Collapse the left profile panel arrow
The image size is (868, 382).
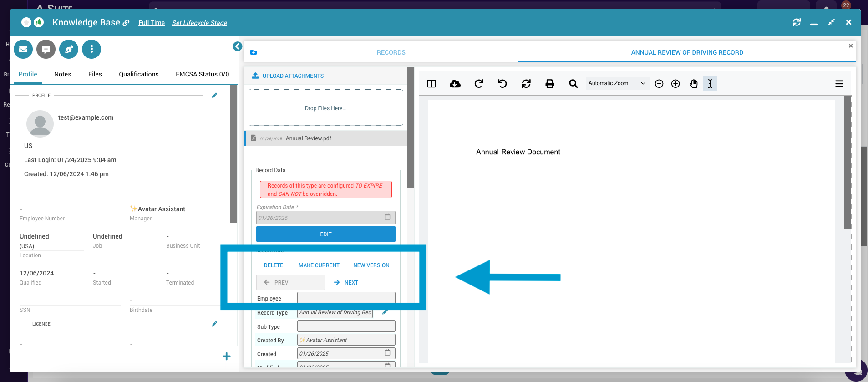pos(238,46)
